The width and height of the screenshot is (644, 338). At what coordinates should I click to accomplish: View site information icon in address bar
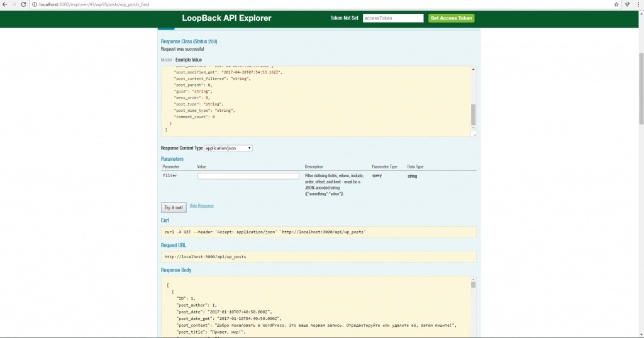tap(35, 4)
